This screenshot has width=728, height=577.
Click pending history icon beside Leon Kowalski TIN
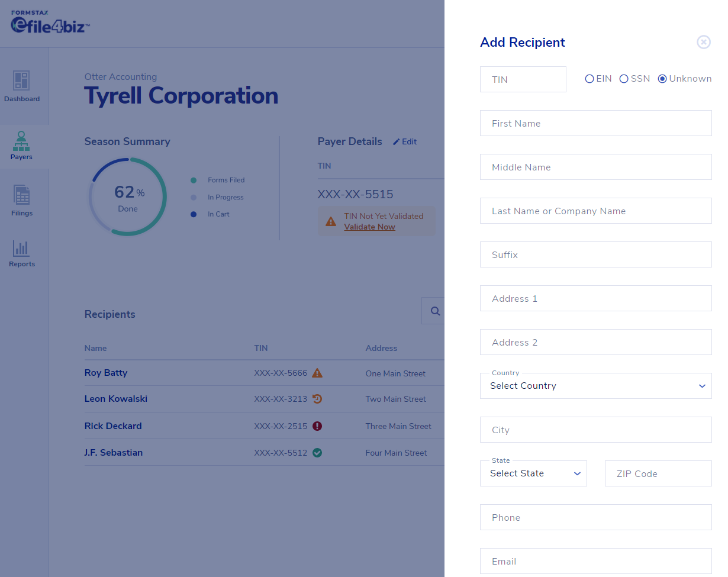pos(317,399)
